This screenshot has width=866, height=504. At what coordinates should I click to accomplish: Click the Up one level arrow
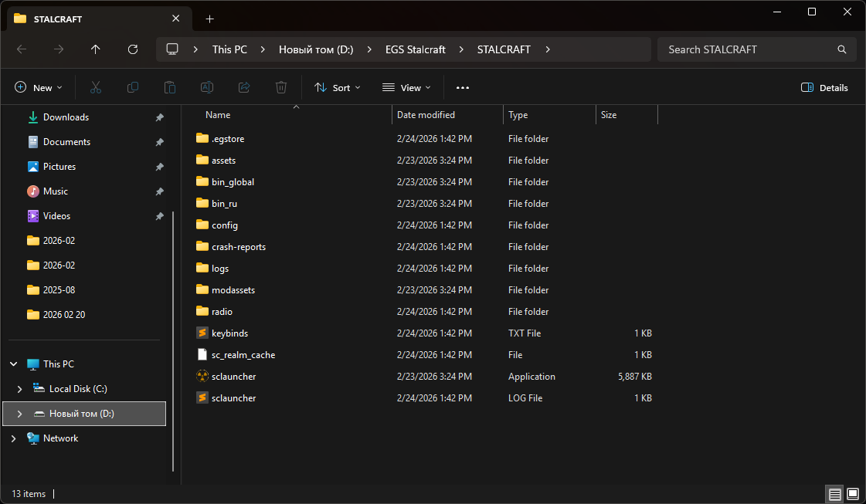95,49
